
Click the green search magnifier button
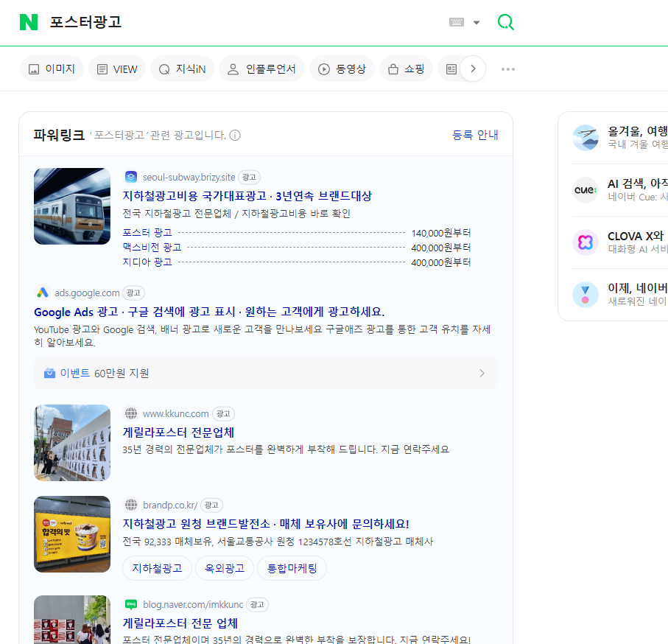(x=506, y=22)
